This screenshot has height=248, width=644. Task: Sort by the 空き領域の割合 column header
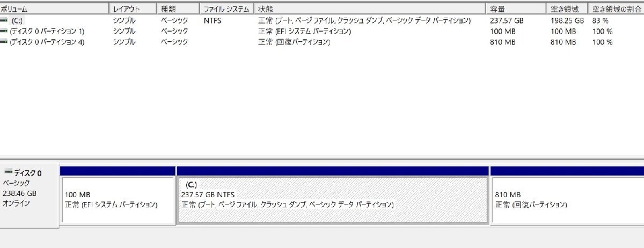pos(616,9)
